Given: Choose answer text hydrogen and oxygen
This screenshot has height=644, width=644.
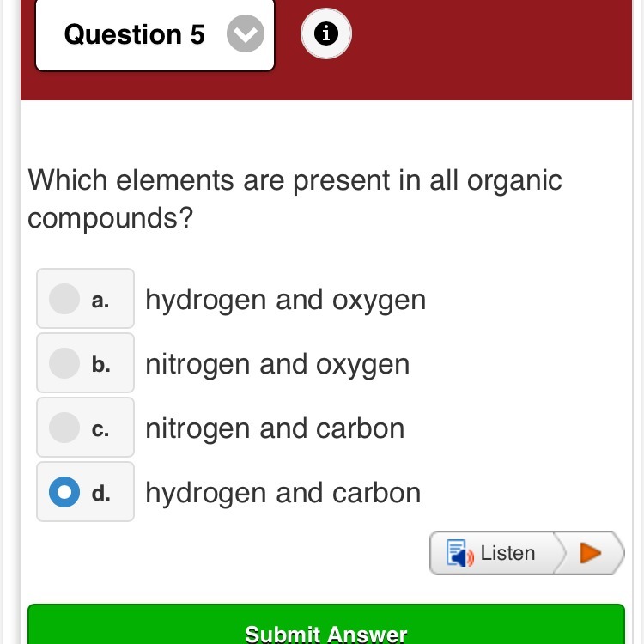Looking at the screenshot, I should point(285,300).
